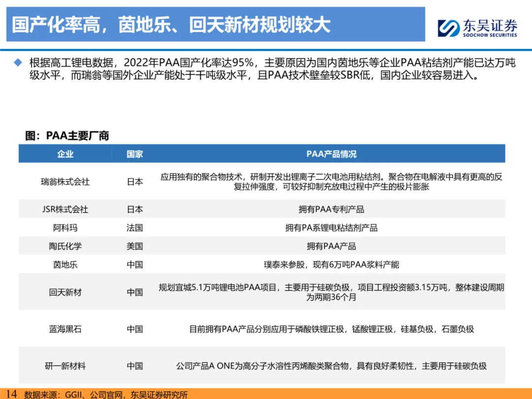
Task: Select the 陶氏化学 company cell
Action: [65, 246]
